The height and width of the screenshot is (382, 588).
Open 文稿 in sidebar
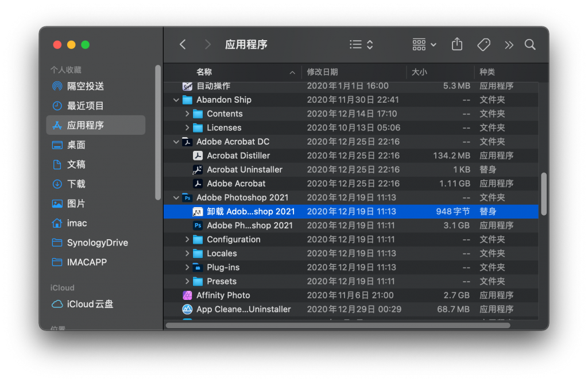[96, 165]
